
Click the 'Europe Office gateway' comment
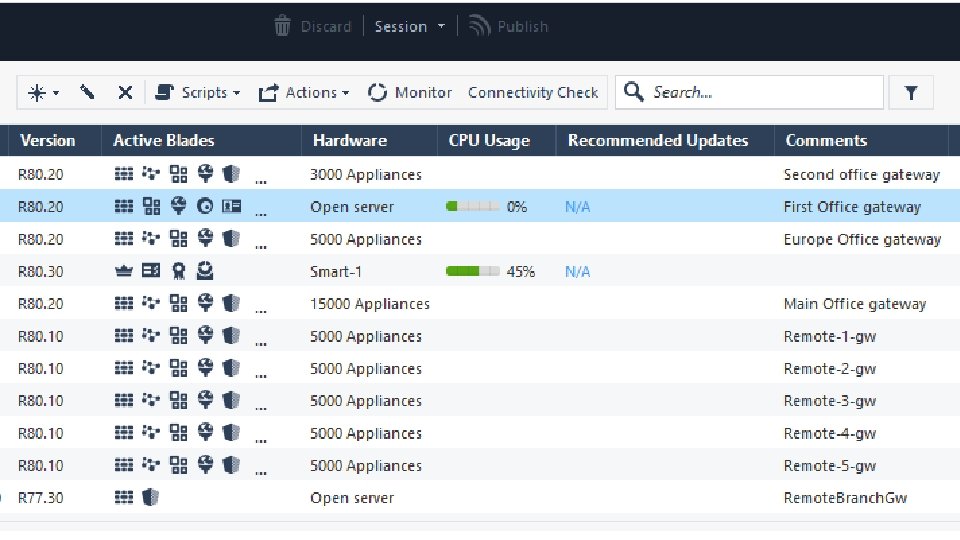(862, 239)
